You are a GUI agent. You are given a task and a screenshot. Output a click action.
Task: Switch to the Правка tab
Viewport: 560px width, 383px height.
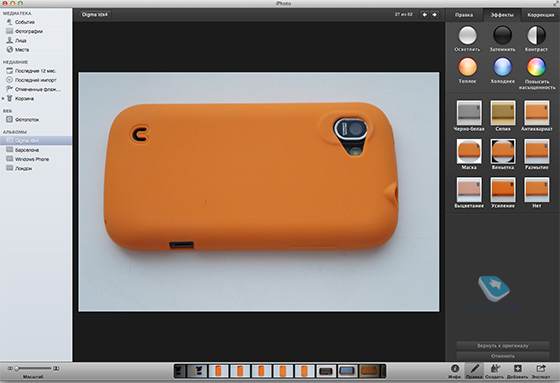(464, 15)
